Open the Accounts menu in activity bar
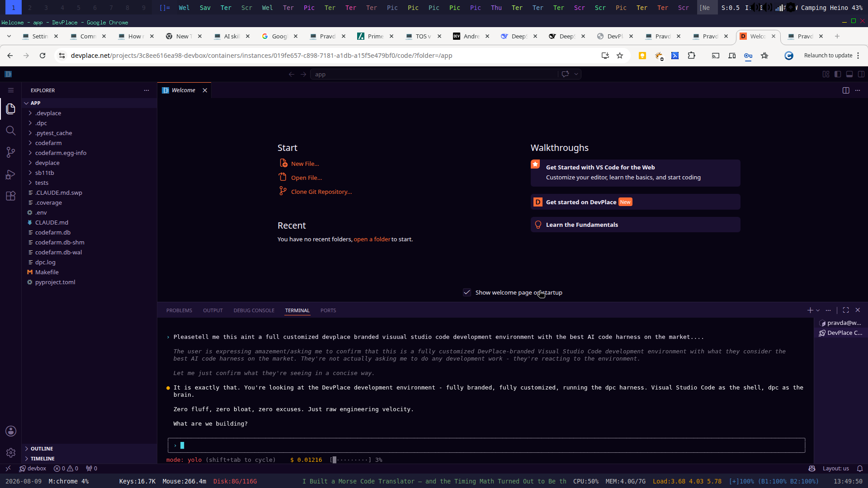The width and height of the screenshot is (868, 488). (x=11, y=431)
